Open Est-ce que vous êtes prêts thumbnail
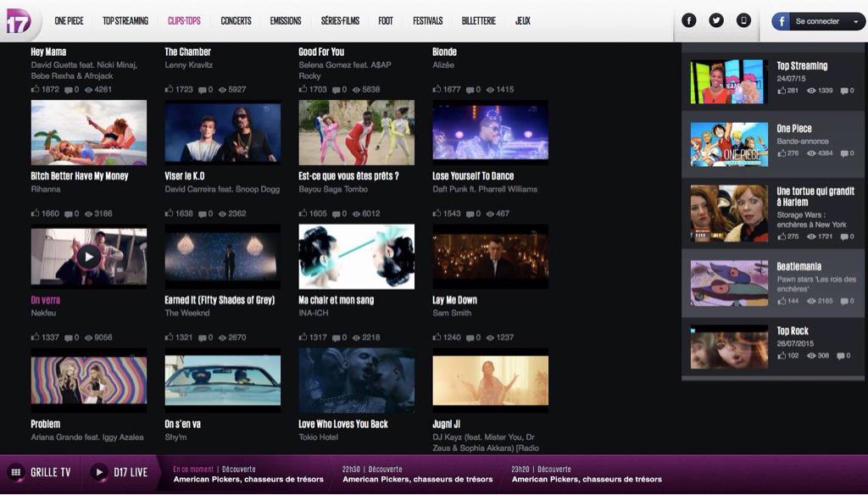 (357, 132)
